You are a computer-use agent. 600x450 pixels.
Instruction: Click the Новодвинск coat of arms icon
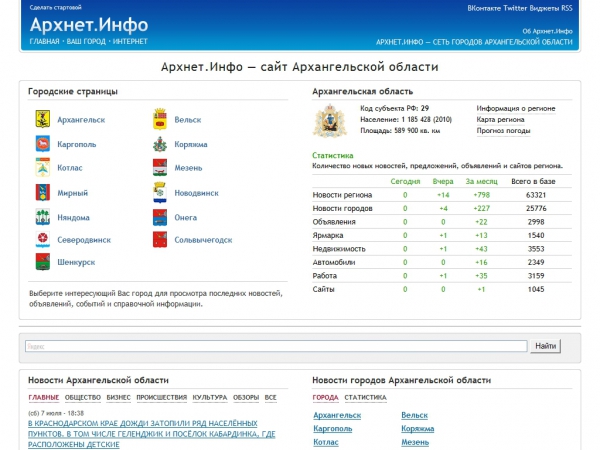coord(160,192)
